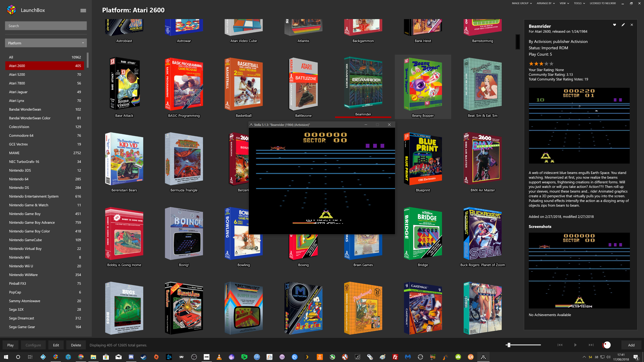Viewport: 644px width, 362px height.
Task: Select the Beamrider box art
Action: click(363, 83)
